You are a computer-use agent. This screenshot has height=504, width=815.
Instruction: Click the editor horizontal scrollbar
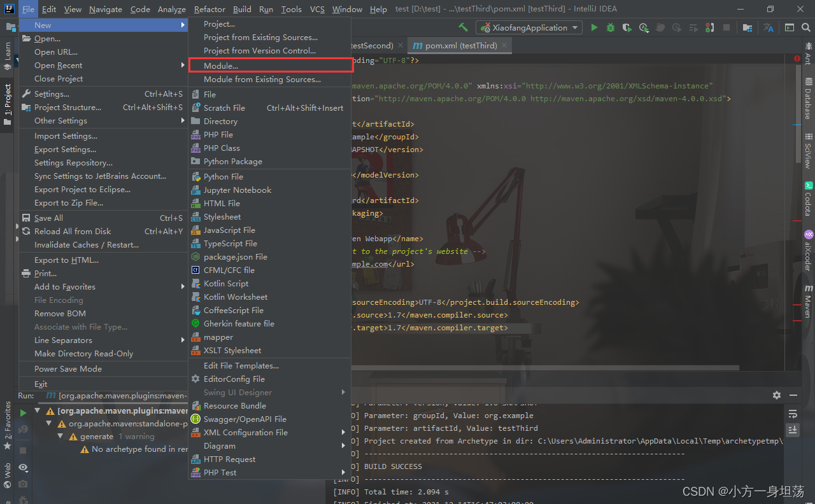(x=544, y=368)
